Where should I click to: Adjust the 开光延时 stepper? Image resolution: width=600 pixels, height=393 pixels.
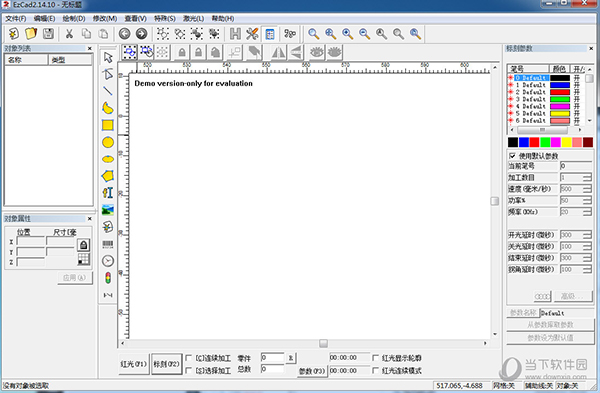(x=587, y=235)
